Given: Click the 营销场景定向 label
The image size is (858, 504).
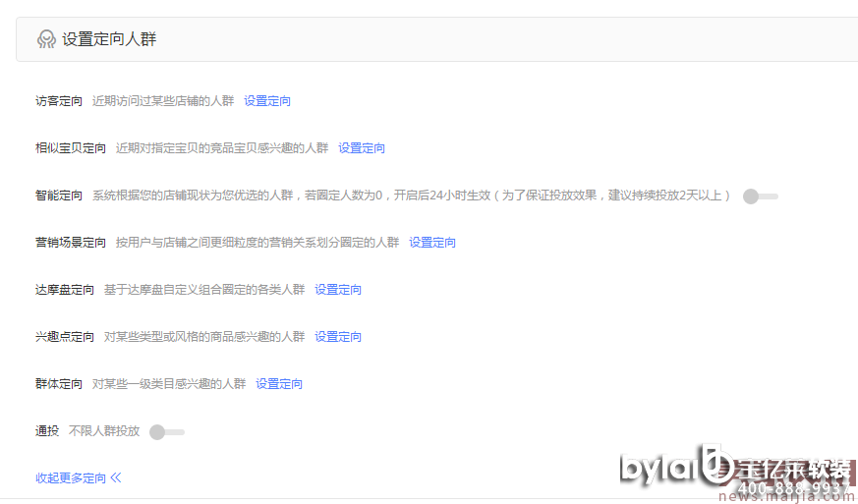Looking at the screenshot, I should (71, 243).
